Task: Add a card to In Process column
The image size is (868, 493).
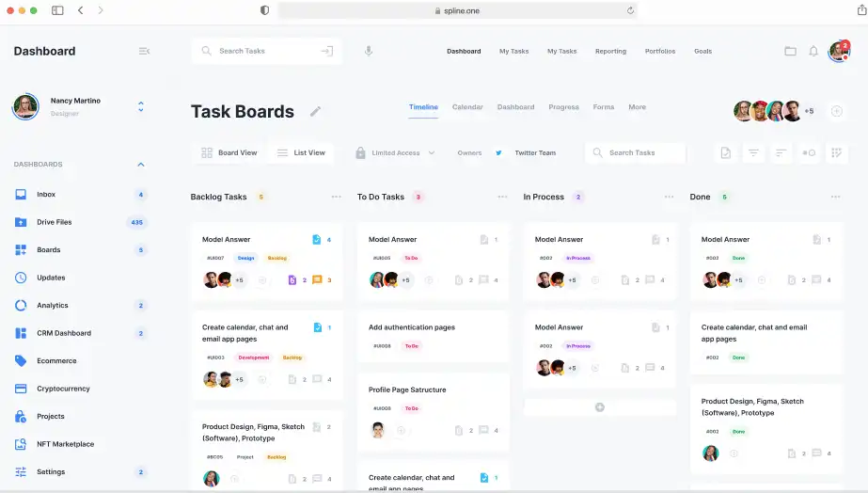Action: point(600,407)
